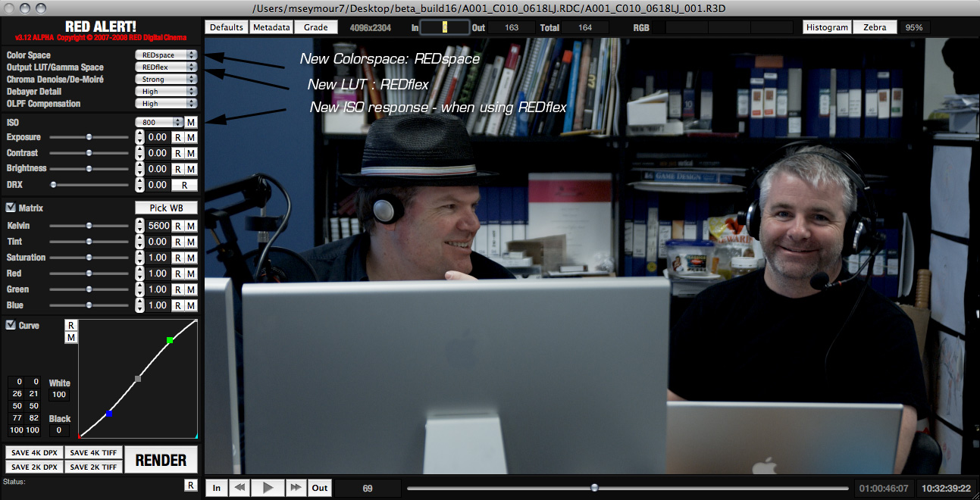Reset Brightness using its R button

[x=177, y=169]
